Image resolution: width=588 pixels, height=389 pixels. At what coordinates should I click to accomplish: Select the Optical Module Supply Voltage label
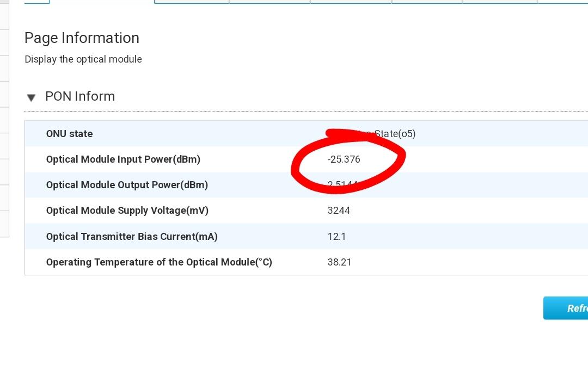click(127, 211)
